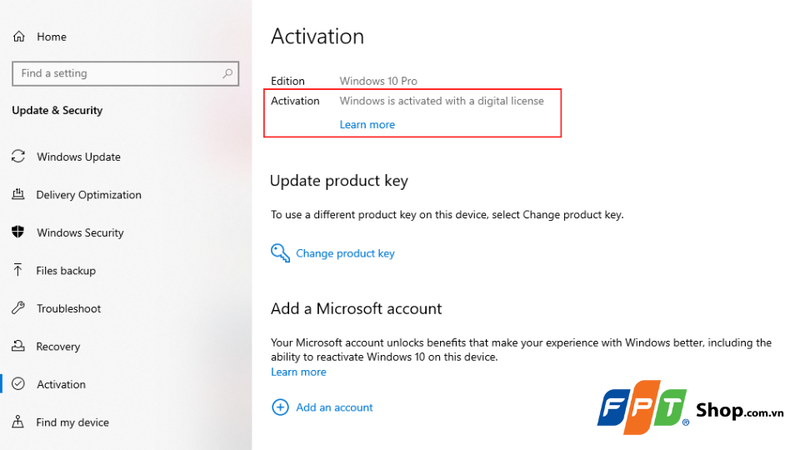Click the search magnifier icon

[x=228, y=73]
